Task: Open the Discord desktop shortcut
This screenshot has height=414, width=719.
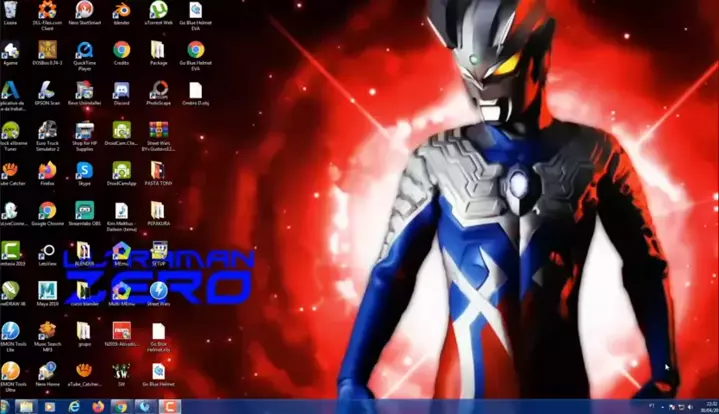Action: tap(121, 90)
